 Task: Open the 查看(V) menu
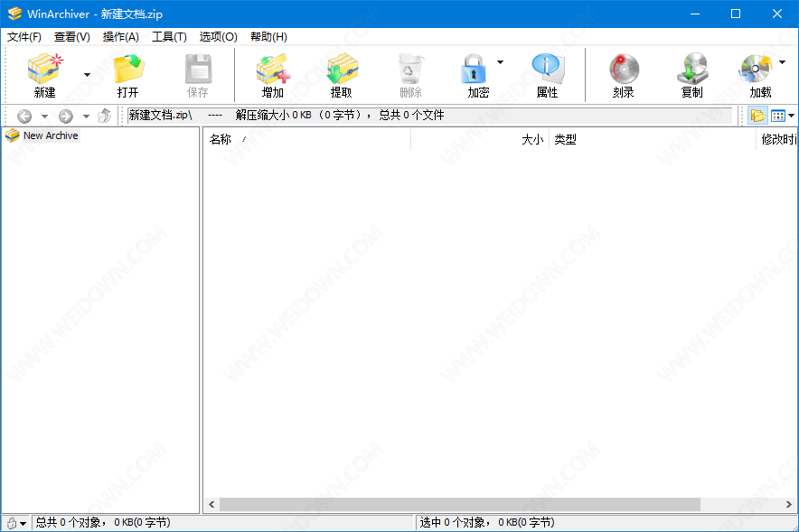[x=71, y=37]
